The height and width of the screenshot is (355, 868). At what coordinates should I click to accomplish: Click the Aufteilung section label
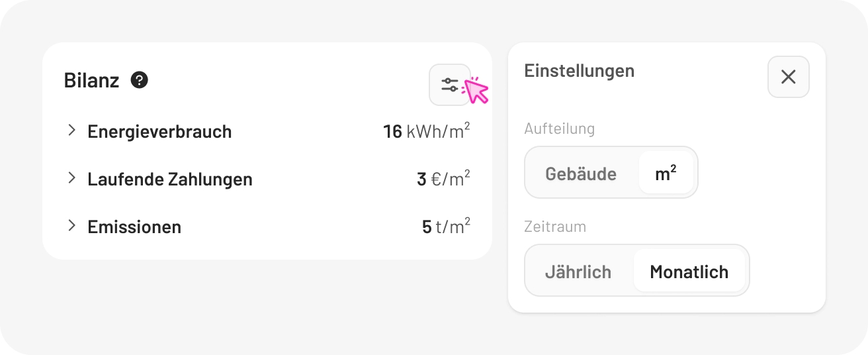coord(559,128)
